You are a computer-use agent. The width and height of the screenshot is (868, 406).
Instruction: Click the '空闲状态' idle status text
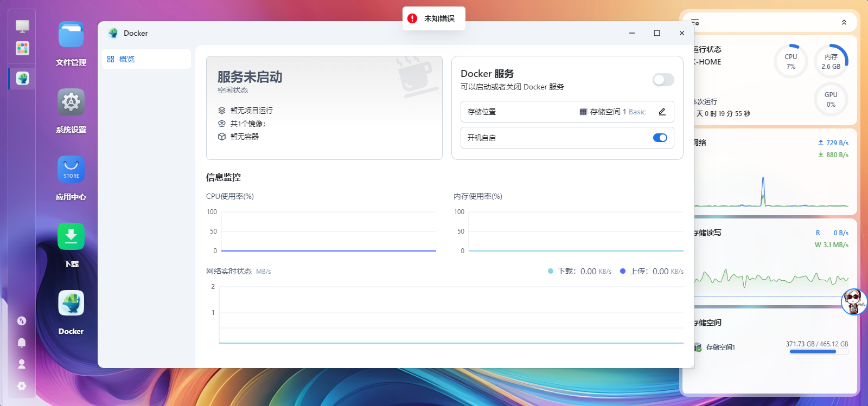233,90
